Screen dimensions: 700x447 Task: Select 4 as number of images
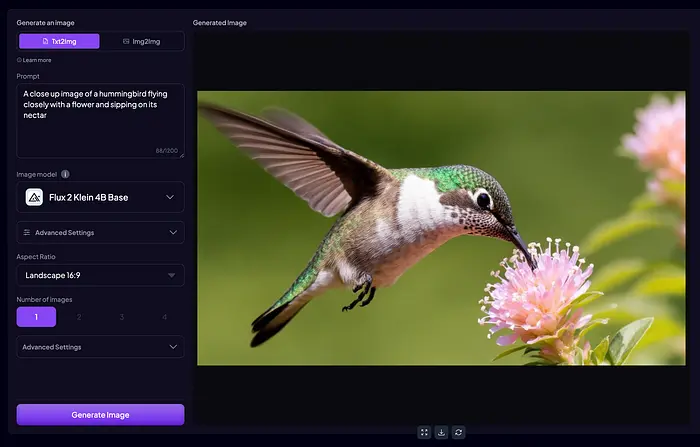164,317
